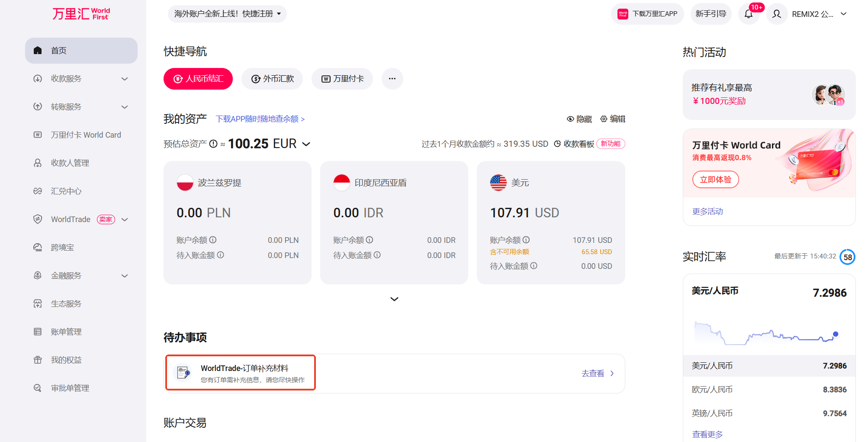Click the info icon next to PLN 账户余额
This screenshot has width=868, height=442.
click(x=213, y=240)
